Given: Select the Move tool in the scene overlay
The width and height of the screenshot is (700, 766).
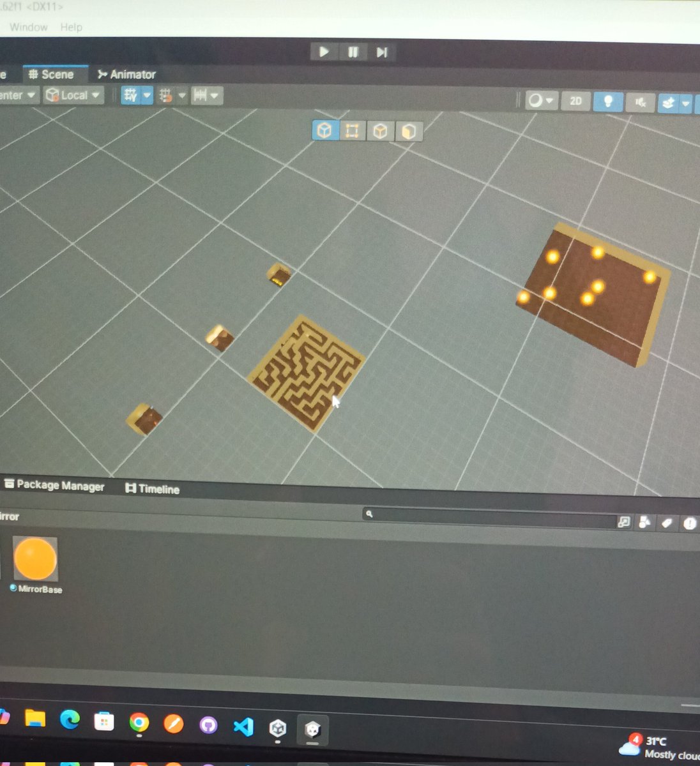Looking at the screenshot, I should [325, 130].
